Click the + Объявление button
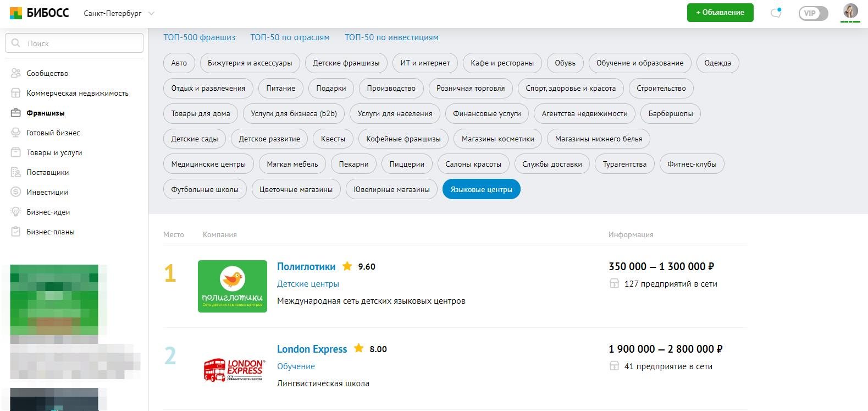Image resolution: width=868 pixels, height=411 pixels. point(720,13)
